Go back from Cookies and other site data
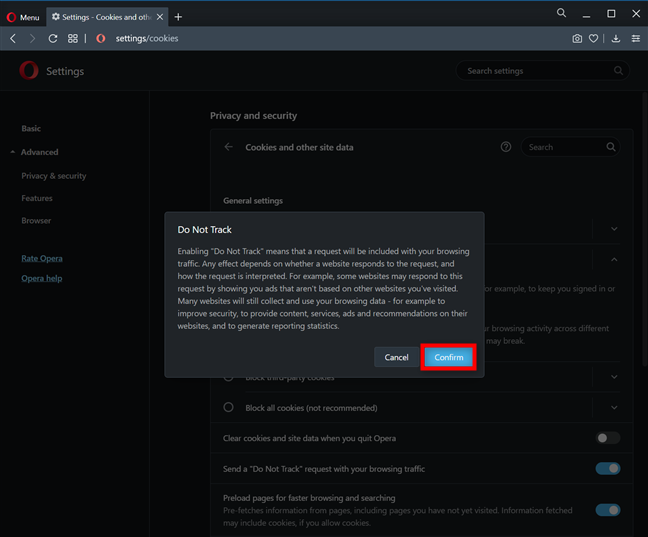 (229, 147)
